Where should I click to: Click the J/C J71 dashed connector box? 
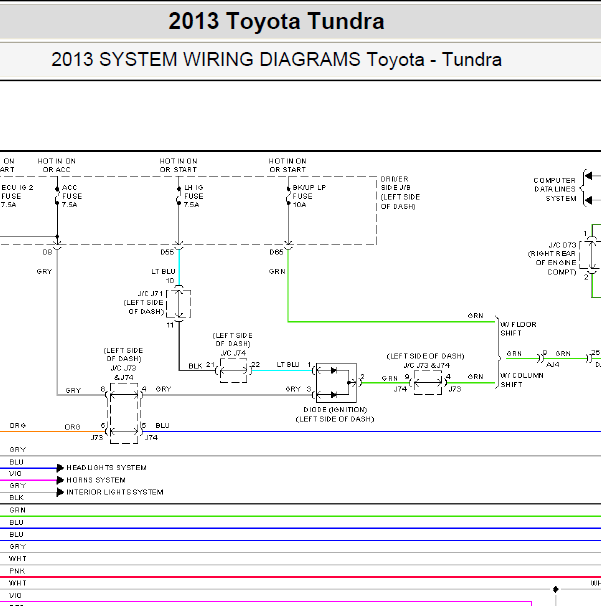pos(179,304)
